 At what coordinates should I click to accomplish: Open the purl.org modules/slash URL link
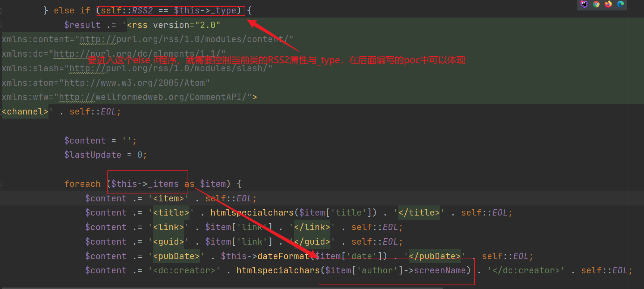169,68
